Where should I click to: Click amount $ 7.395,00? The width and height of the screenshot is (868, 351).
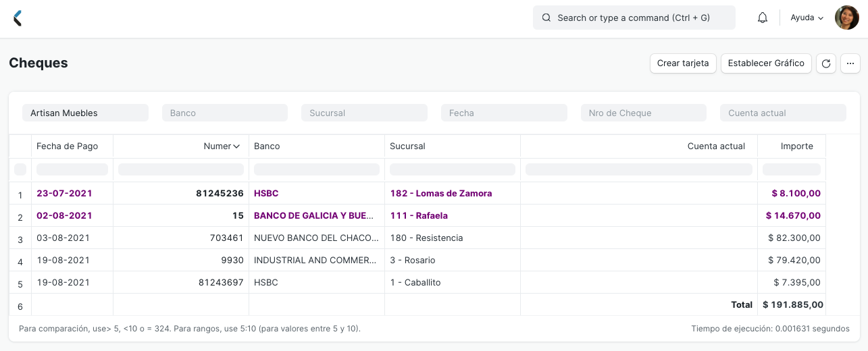click(792, 283)
